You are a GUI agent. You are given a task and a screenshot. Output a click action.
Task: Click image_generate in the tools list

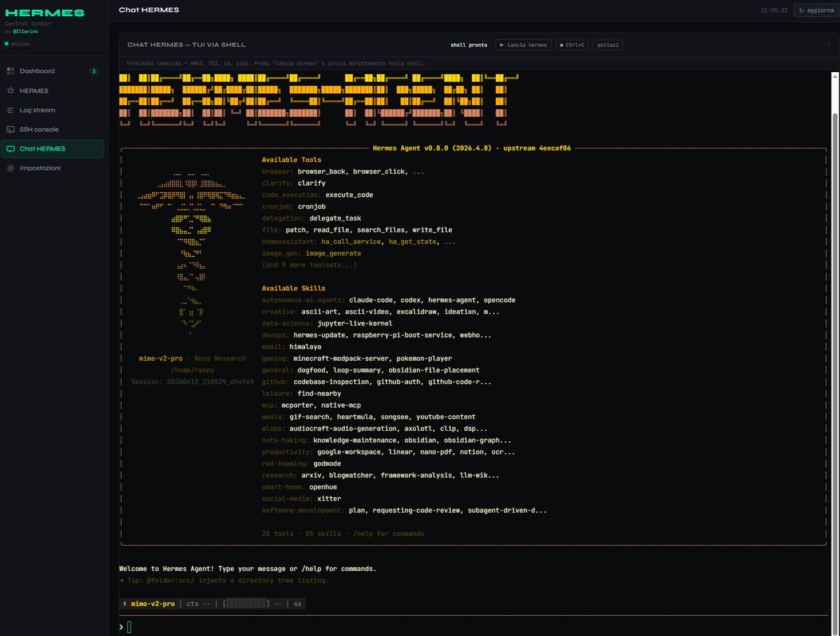[x=333, y=254]
